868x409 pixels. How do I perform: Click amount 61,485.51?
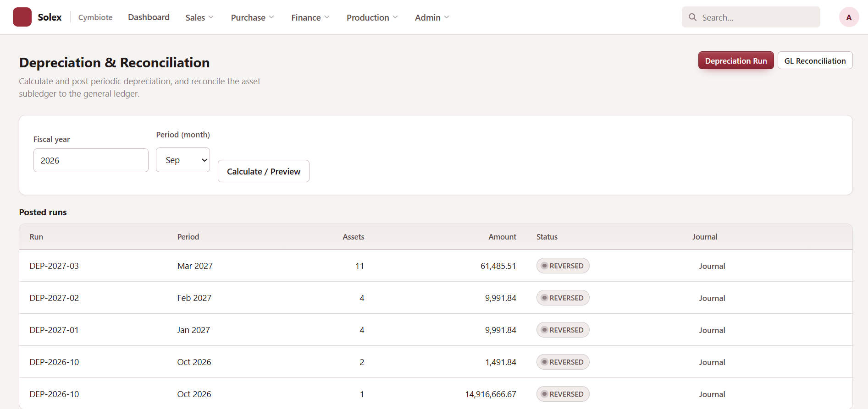(x=498, y=266)
